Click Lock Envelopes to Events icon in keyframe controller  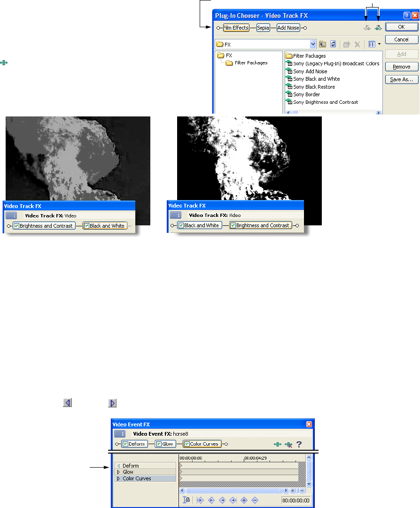186,500
